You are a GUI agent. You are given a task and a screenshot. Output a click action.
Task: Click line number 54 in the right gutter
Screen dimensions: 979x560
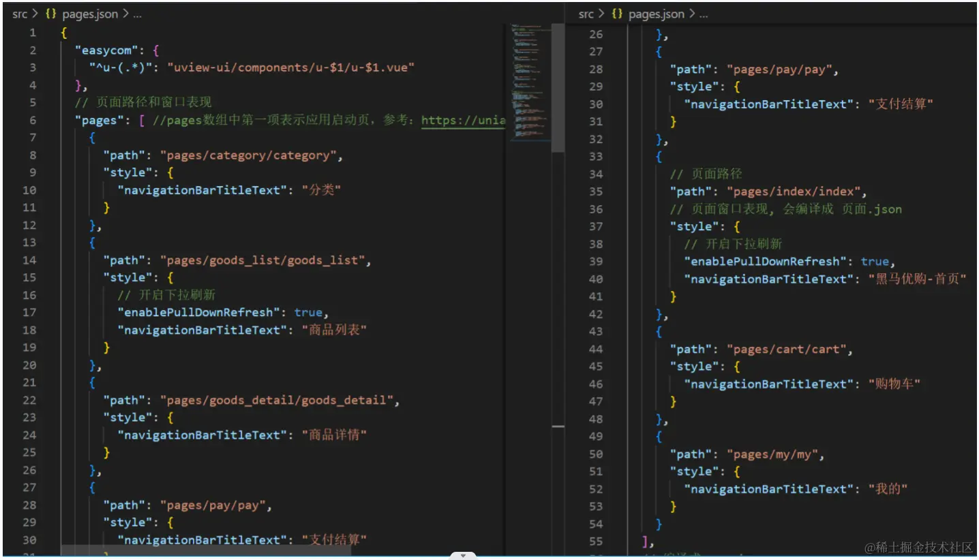[596, 524]
